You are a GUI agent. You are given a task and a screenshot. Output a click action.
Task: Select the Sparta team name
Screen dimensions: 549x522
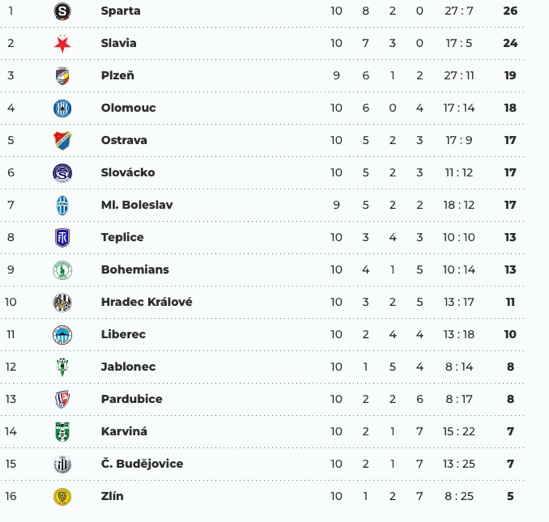[x=121, y=11]
